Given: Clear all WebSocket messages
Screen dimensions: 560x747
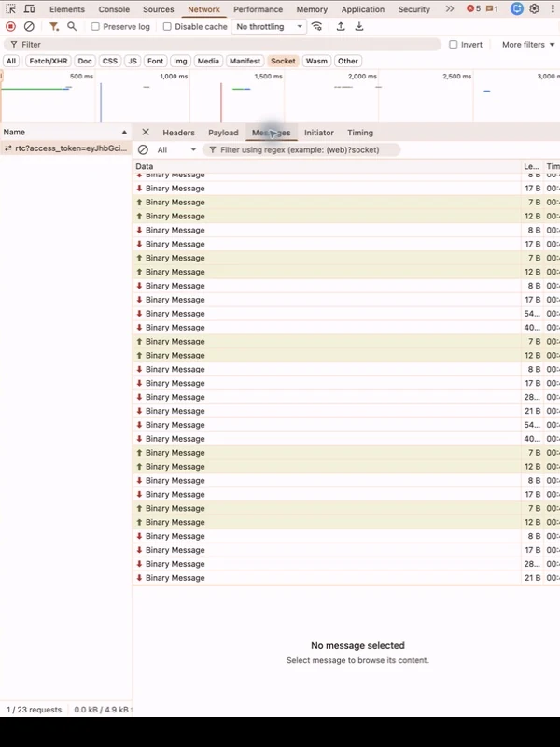Looking at the screenshot, I should tap(143, 150).
